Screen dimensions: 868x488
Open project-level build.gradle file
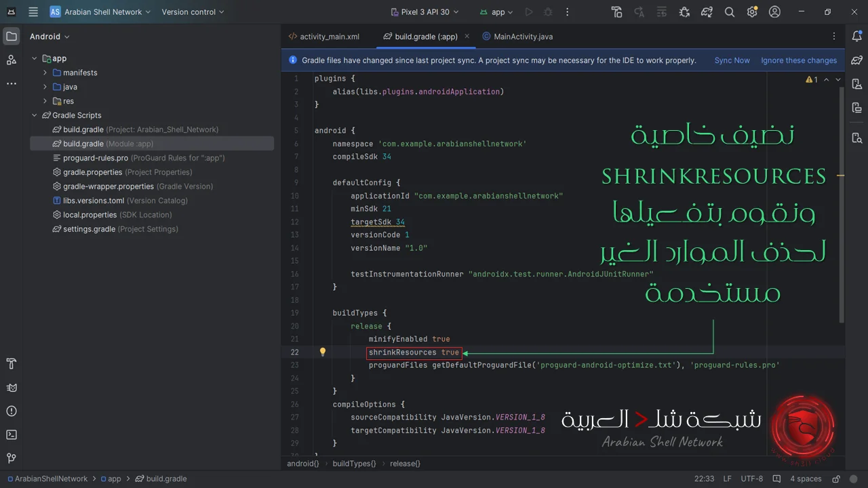tap(136, 129)
